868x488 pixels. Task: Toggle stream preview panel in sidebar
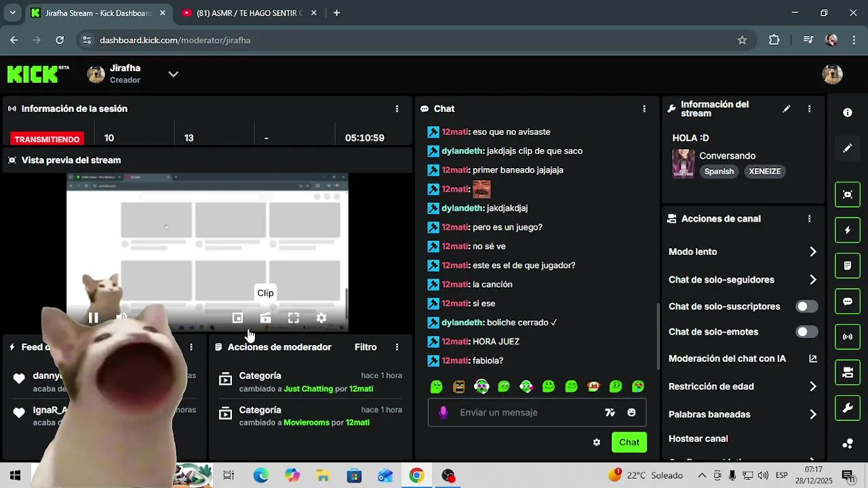(x=848, y=195)
